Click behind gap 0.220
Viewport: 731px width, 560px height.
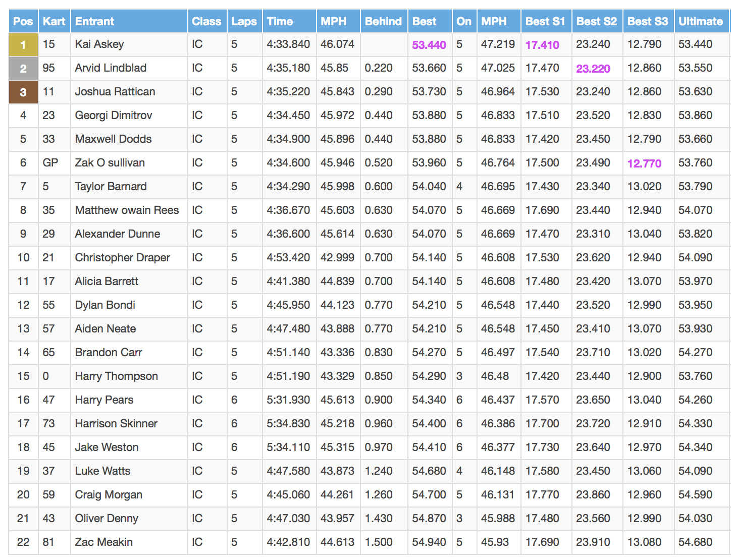click(x=379, y=68)
